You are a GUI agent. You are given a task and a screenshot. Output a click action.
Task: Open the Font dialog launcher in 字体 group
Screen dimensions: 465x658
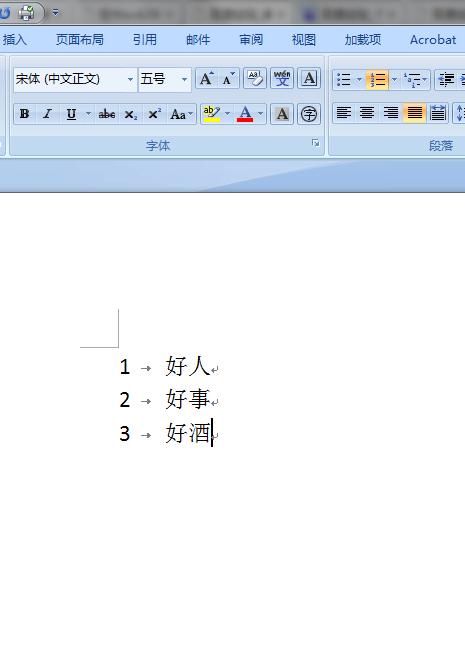[x=316, y=144]
